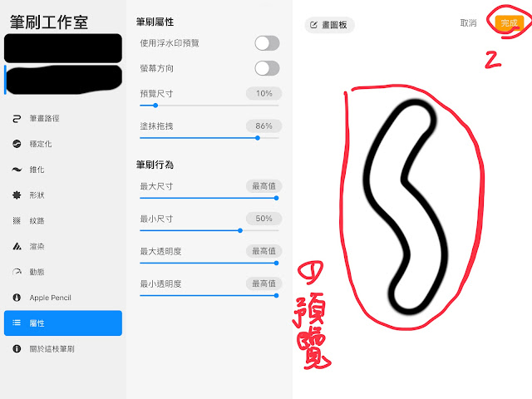Click the 取消 cancel button
The width and height of the screenshot is (532, 399).
coord(468,23)
